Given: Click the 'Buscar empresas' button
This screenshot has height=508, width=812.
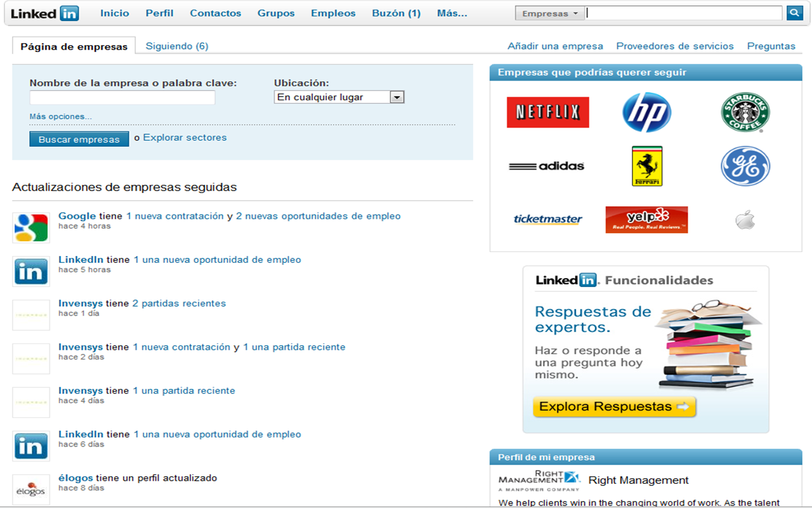Looking at the screenshot, I should [79, 139].
